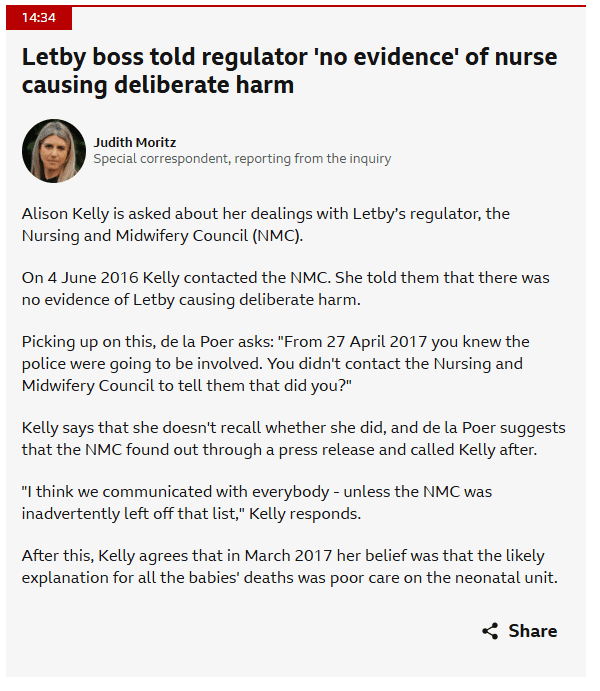Click the red line above the post
Viewport: 600px width, 691px height.
click(x=296, y=6)
